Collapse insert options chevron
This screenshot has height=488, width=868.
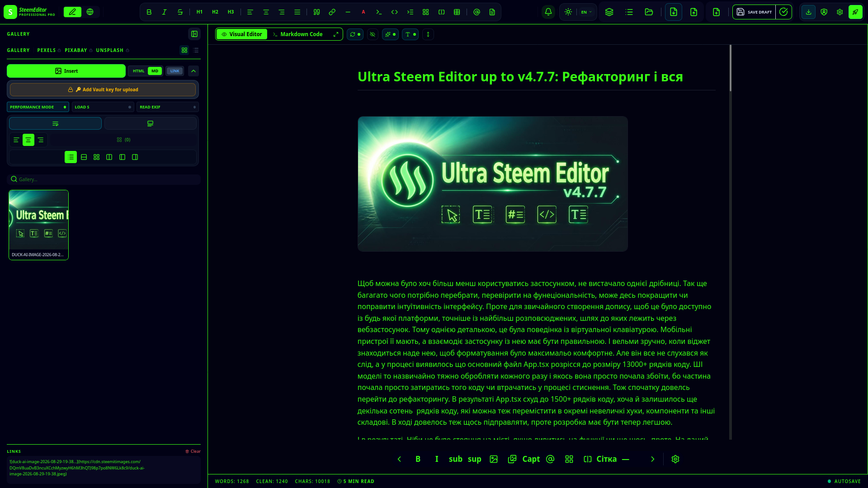[x=193, y=71]
